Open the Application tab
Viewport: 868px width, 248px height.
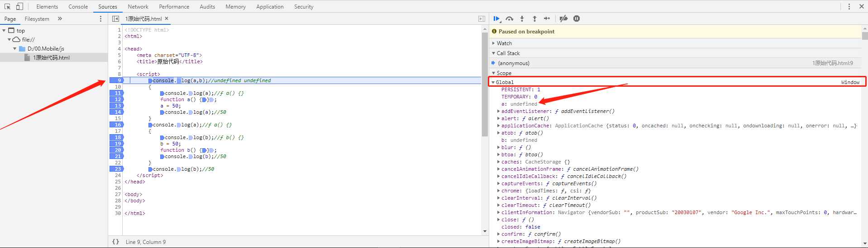point(270,7)
